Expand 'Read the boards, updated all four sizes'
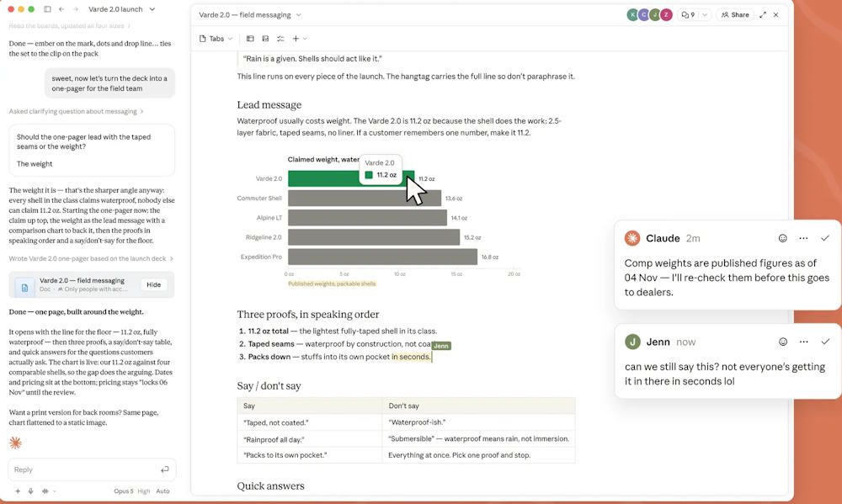Viewport: 842px width, 504px height. point(69,26)
